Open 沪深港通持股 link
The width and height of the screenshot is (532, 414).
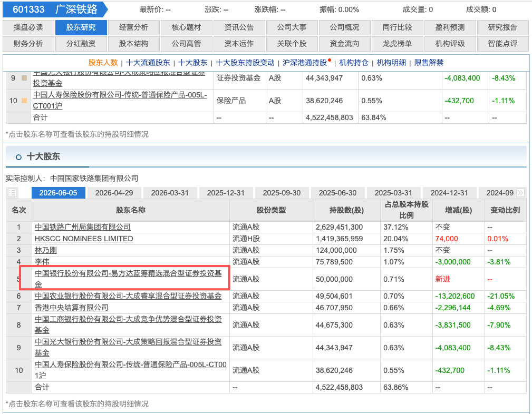pos(305,63)
